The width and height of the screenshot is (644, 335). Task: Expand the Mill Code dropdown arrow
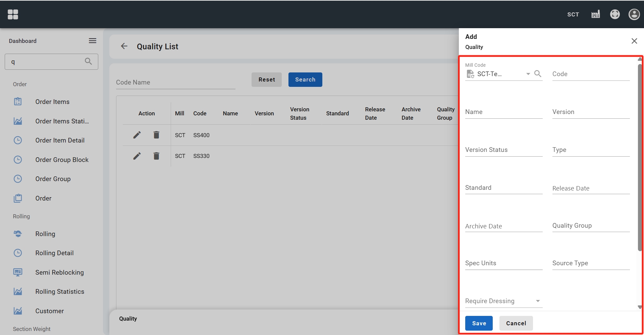coord(528,74)
